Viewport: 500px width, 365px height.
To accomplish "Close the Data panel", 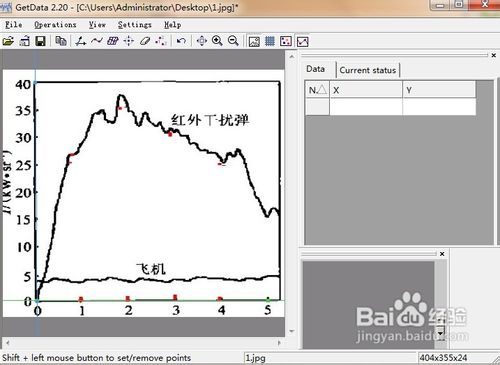I will click(x=494, y=55).
